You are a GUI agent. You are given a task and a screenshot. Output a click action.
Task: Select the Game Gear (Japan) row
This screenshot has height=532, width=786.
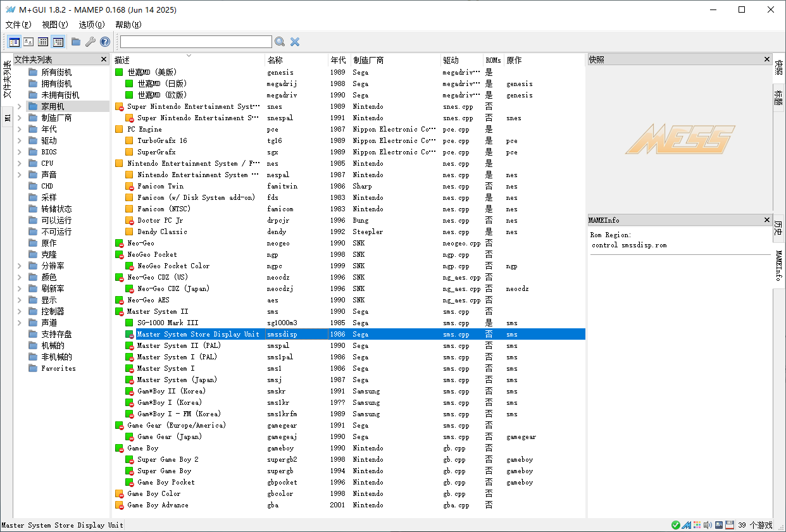click(349, 436)
